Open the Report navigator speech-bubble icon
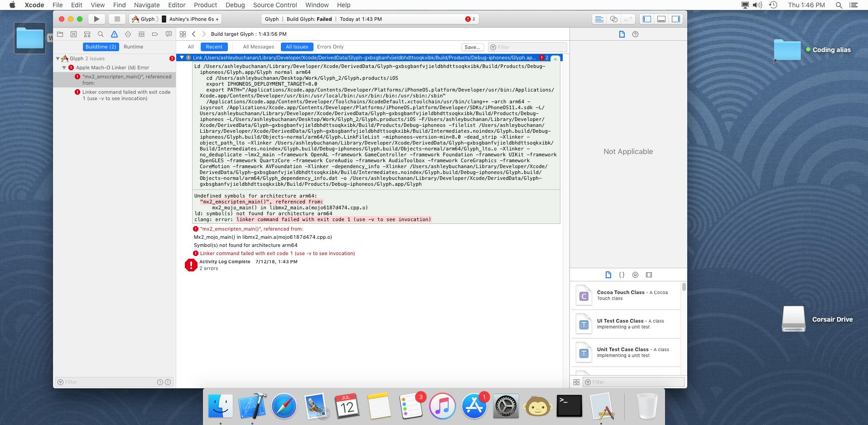 (169, 34)
